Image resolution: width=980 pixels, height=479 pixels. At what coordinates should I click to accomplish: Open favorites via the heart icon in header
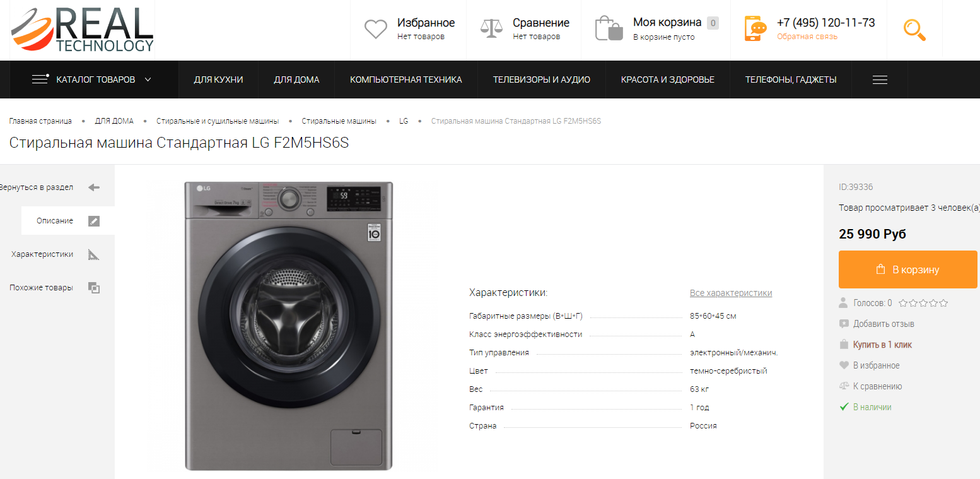click(376, 29)
